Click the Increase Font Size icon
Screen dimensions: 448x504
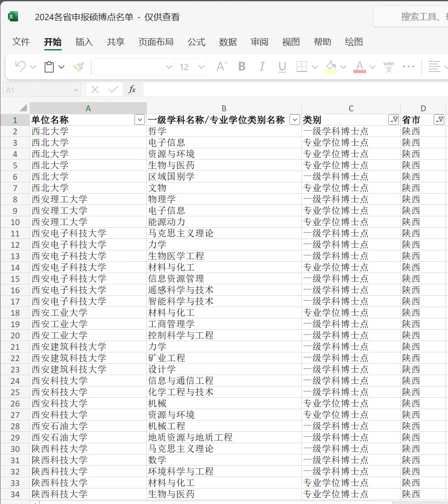(x=221, y=66)
